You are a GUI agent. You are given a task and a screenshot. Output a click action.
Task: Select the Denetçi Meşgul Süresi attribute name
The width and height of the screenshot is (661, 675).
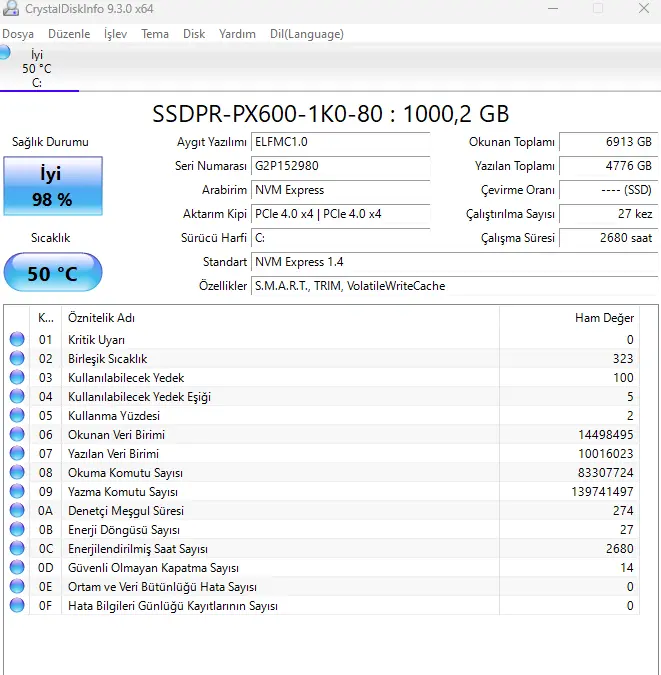pyautogui.click(x=126, y=511)
